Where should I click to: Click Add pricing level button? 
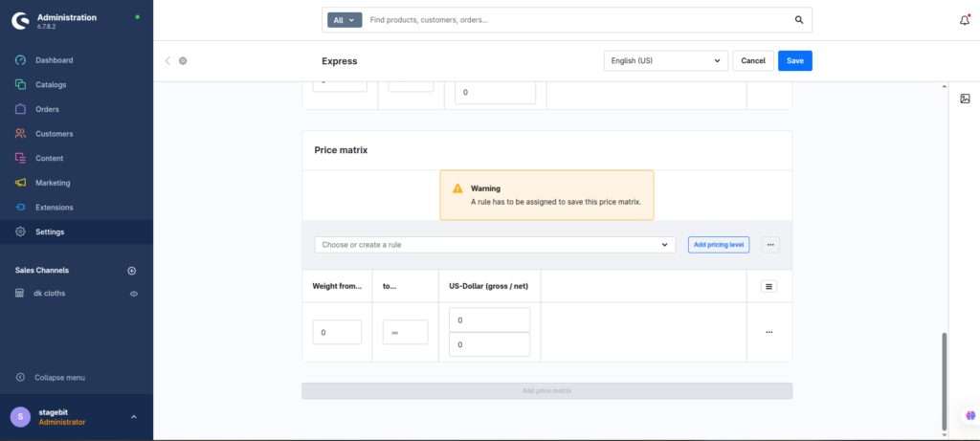(x=719, y=245)
